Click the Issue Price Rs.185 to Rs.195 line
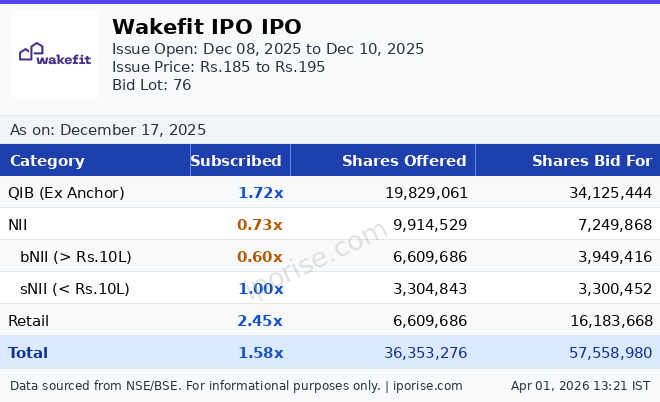The width and height of the screenshot is (660, 402). 218,67
